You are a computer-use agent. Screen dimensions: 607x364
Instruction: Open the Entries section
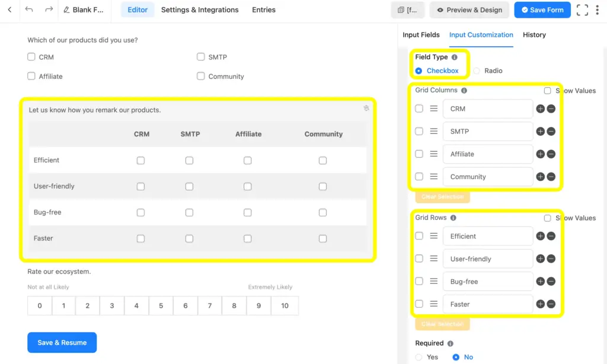(x=263, y=10)
